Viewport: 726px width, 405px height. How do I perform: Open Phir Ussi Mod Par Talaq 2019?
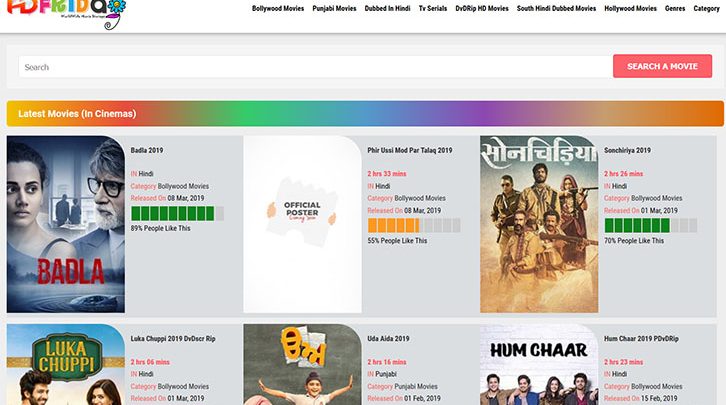[410, 150]
